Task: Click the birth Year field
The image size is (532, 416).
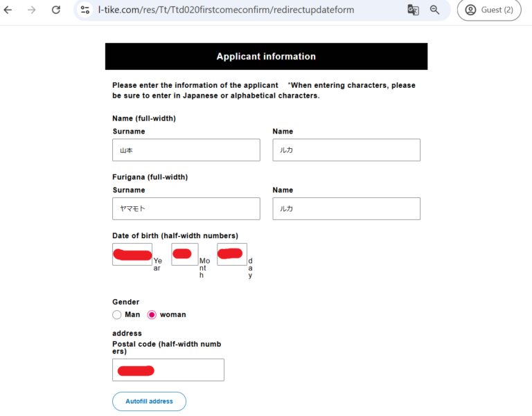Action: 132,254
